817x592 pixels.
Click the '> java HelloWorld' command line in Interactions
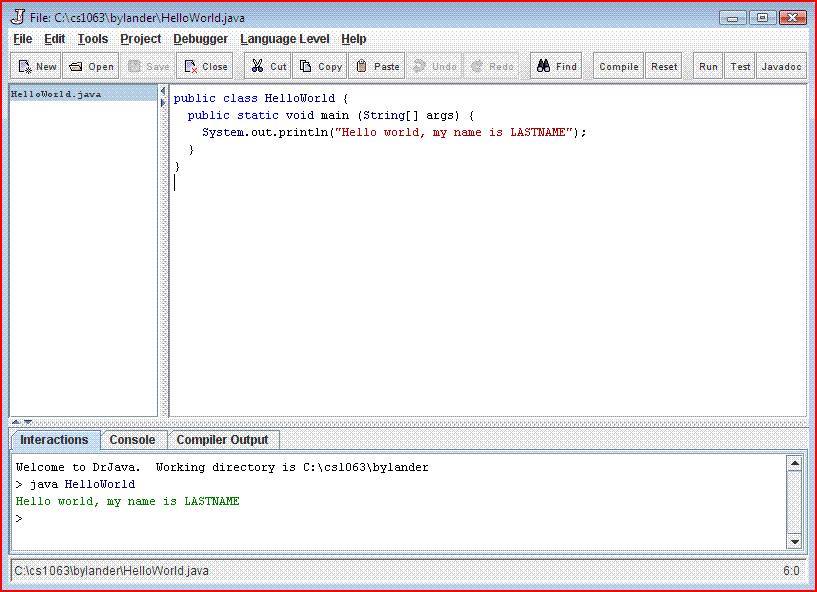pyautogui.click(x=76, y=485)
